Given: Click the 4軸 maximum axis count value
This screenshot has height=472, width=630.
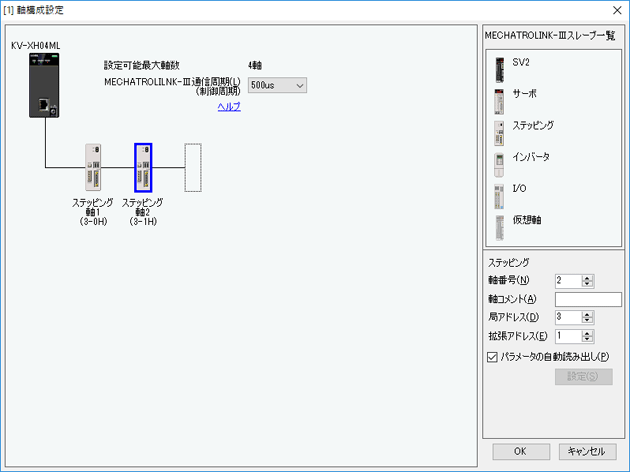Looking at the screenshot, I should tap(255, 65).
